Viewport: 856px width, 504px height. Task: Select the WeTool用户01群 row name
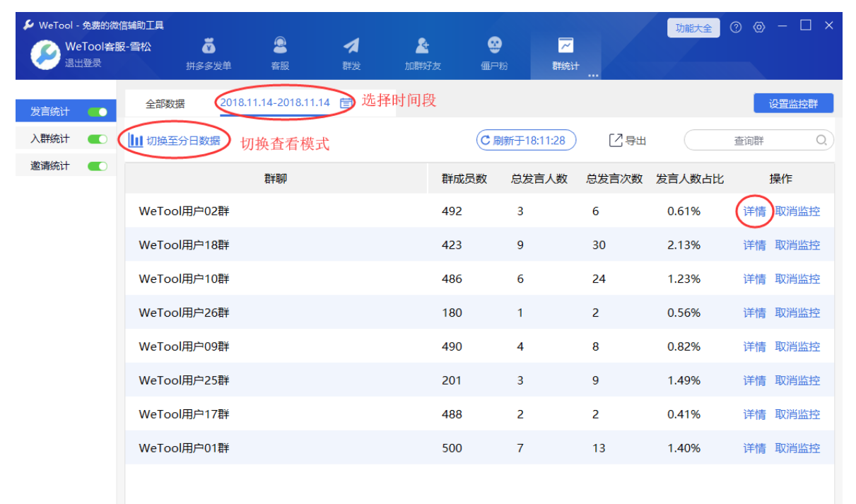184,448
